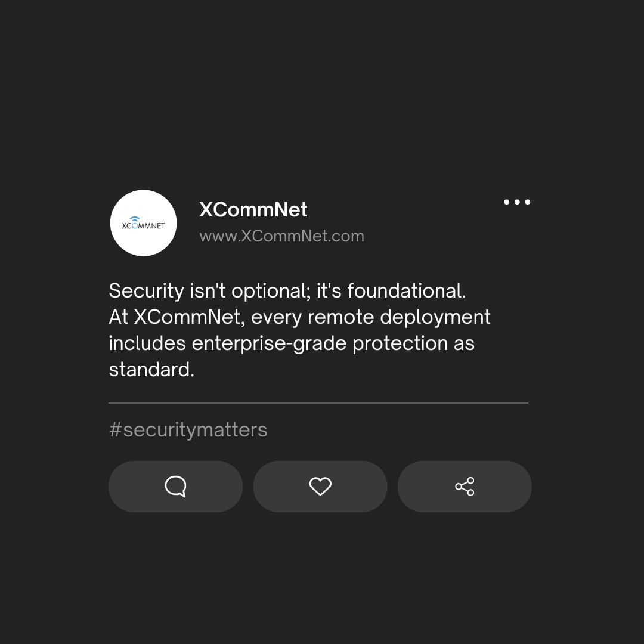Open the three-dot more options menu
644x644 pixels.
tap(517, 202)
